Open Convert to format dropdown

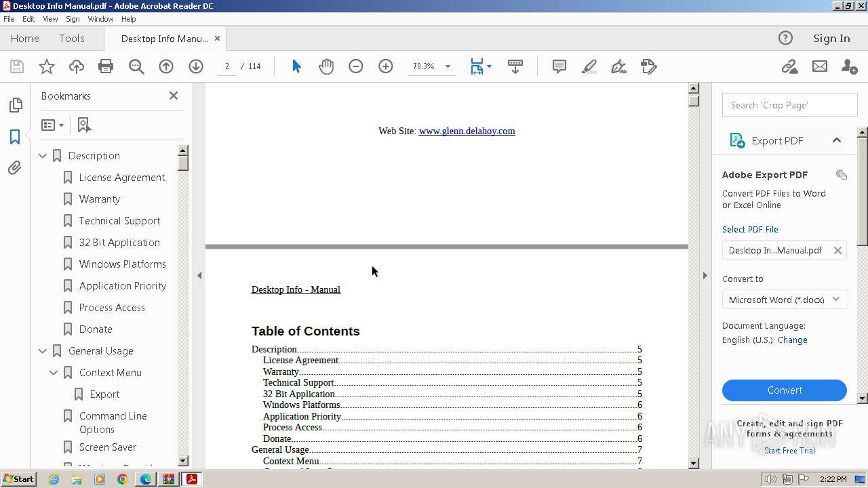[x=785, y=300]
